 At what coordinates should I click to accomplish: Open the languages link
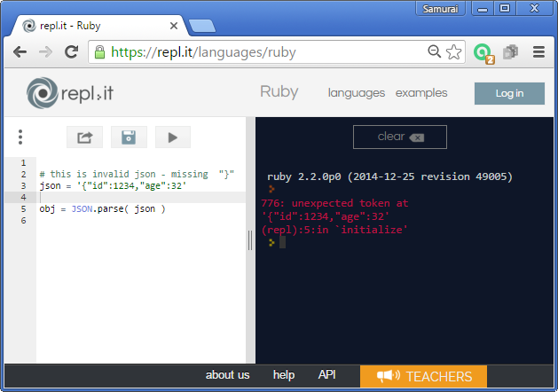[x=357, y=93]
